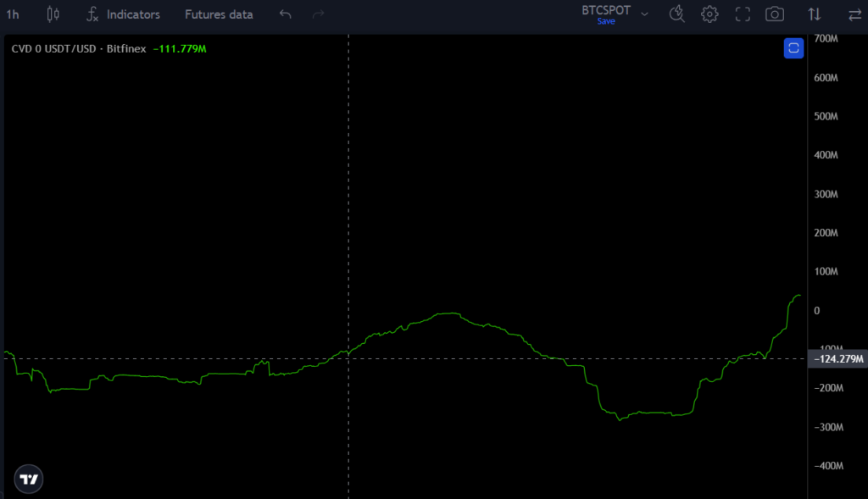Viewport: 868px width, 499px height.
Task: Take a chart snapshot with the camera icon
Action: coord(774,14)
